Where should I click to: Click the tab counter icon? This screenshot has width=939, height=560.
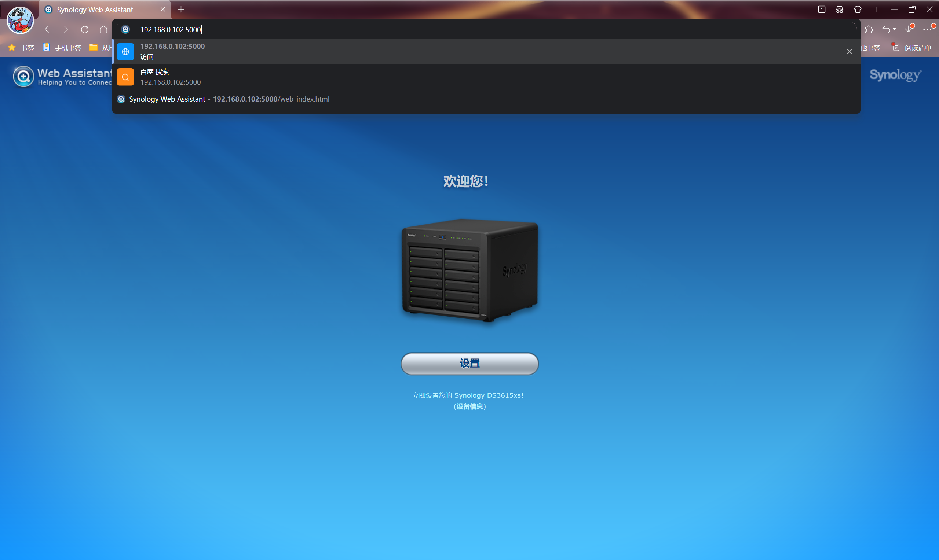pos(822,10)
